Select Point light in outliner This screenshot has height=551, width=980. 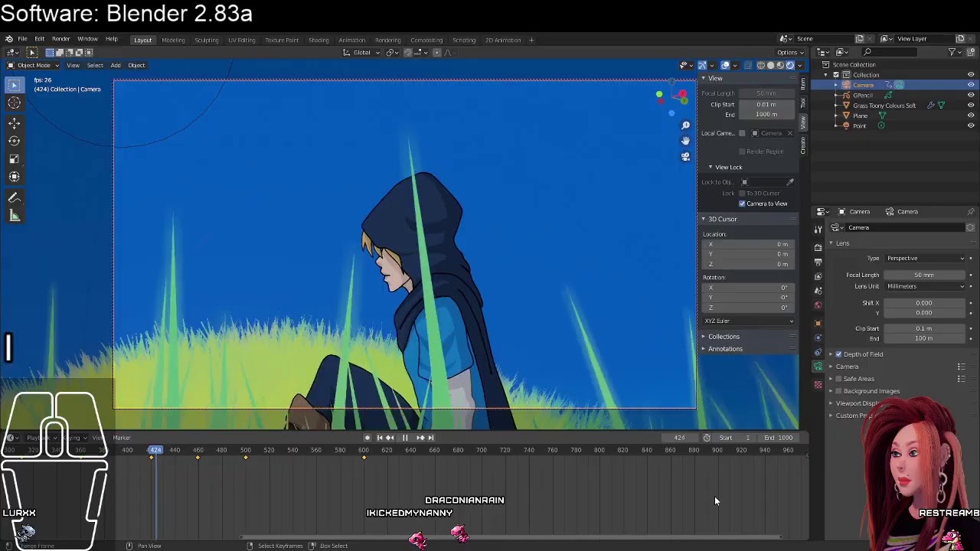point(860,126)
